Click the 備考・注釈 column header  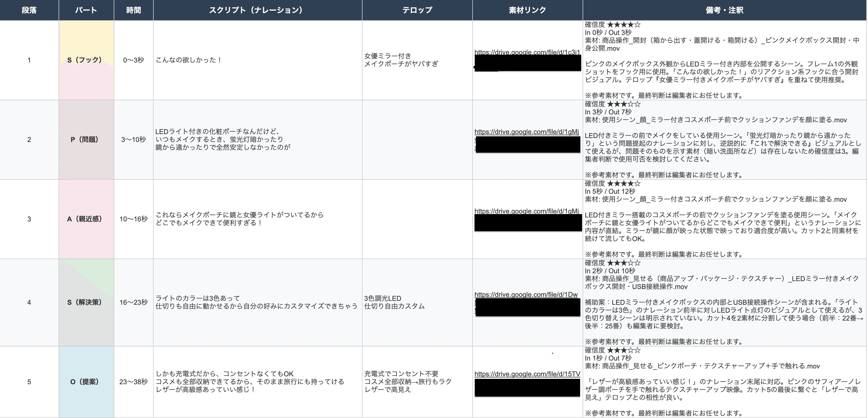(x=724, y=10)
